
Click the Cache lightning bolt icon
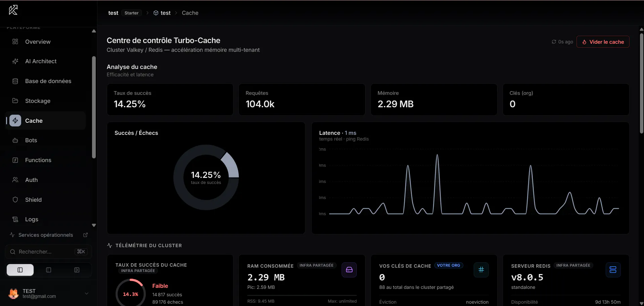coord(15,121)
